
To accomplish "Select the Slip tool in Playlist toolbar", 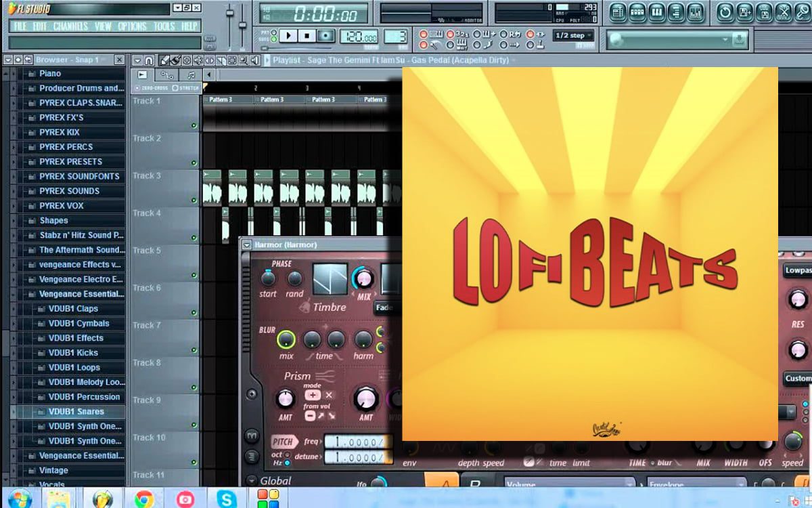I will pos(209,60).
